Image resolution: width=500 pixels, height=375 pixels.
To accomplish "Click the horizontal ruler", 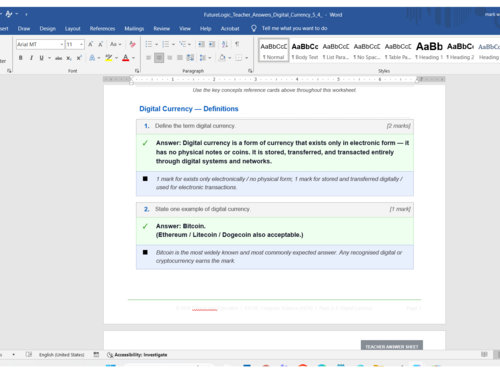I will click(274, 79).
